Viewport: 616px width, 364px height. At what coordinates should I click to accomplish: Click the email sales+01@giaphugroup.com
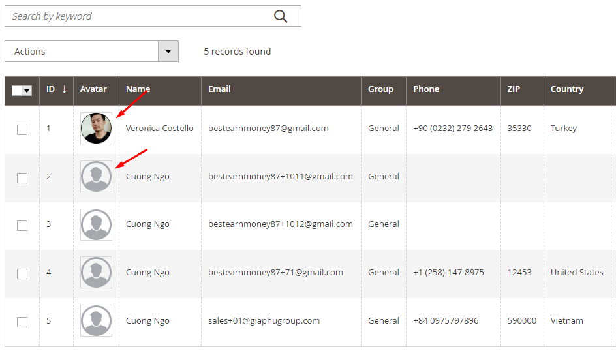(x=264, y=320)
